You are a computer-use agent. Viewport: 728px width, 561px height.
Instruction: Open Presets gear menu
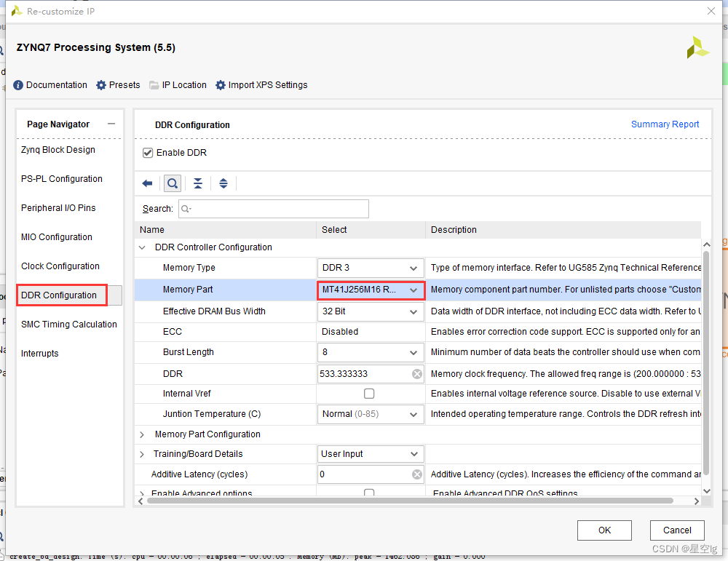(101, 85)
